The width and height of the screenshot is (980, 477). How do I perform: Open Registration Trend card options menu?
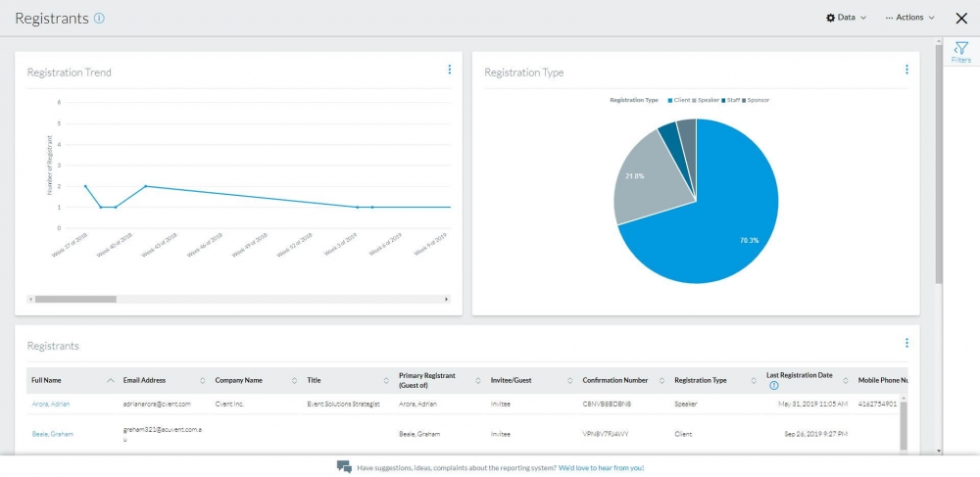(x=450, y=70)
